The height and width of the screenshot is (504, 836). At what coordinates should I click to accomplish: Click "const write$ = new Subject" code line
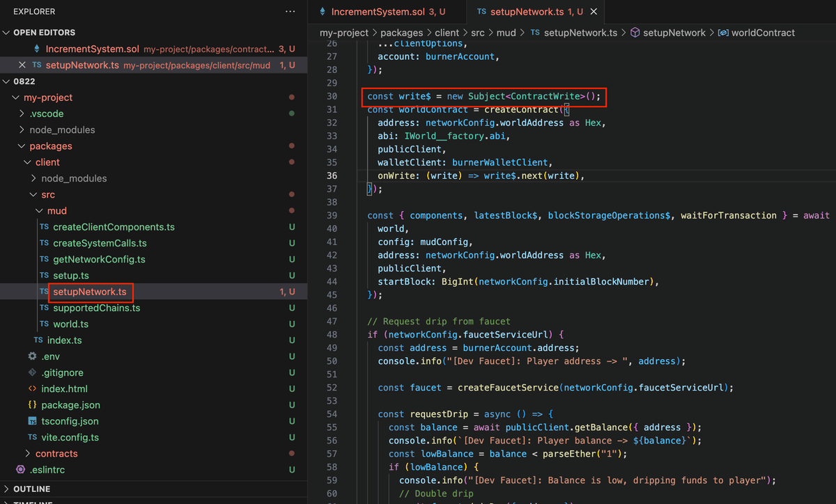483,96
